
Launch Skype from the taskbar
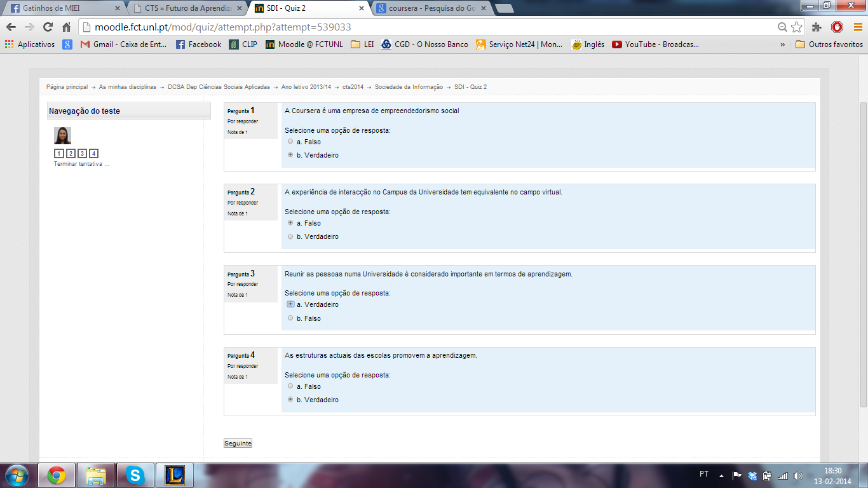click(x=135, y=475)
